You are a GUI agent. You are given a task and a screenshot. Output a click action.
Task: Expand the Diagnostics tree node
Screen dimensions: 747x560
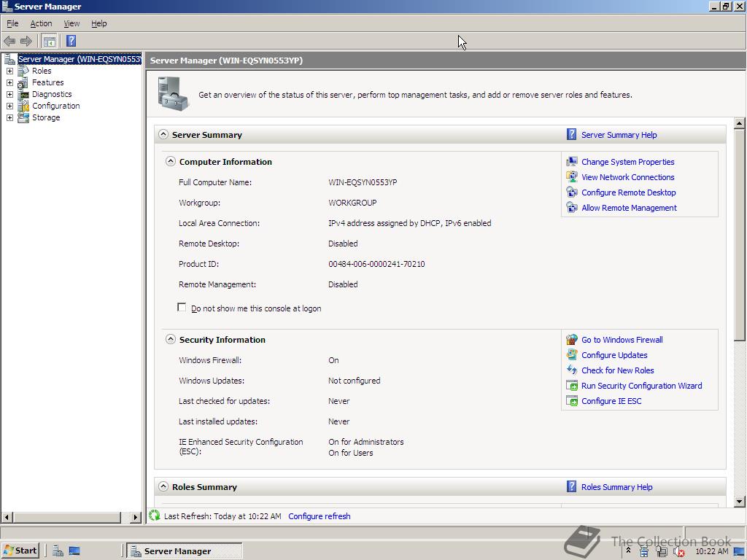[9, 94]
